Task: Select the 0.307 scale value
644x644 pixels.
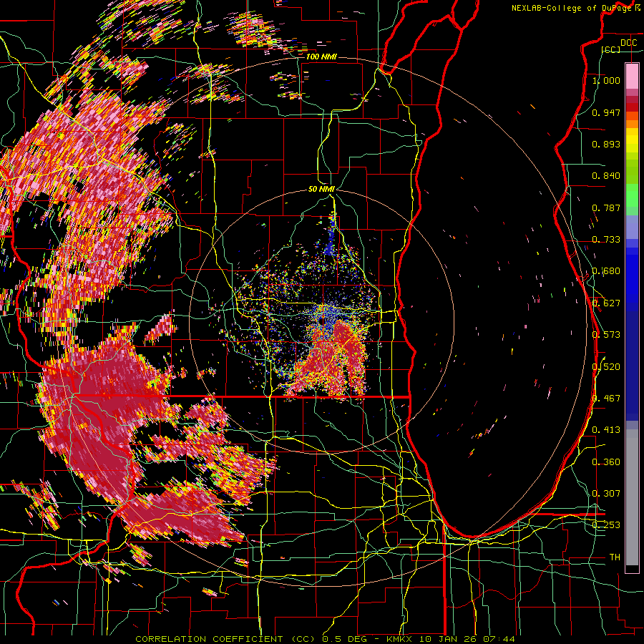Action: click(606, 494)
